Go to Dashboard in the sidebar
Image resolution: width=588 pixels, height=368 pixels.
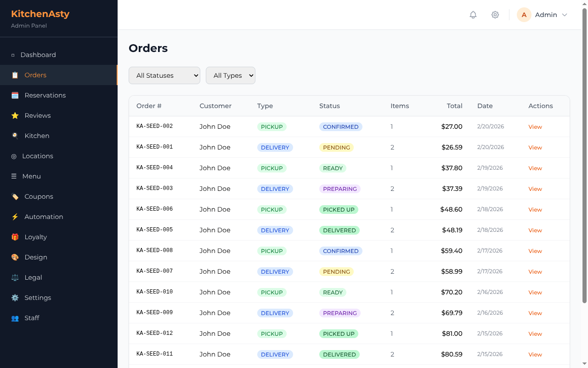click(38, 55)
